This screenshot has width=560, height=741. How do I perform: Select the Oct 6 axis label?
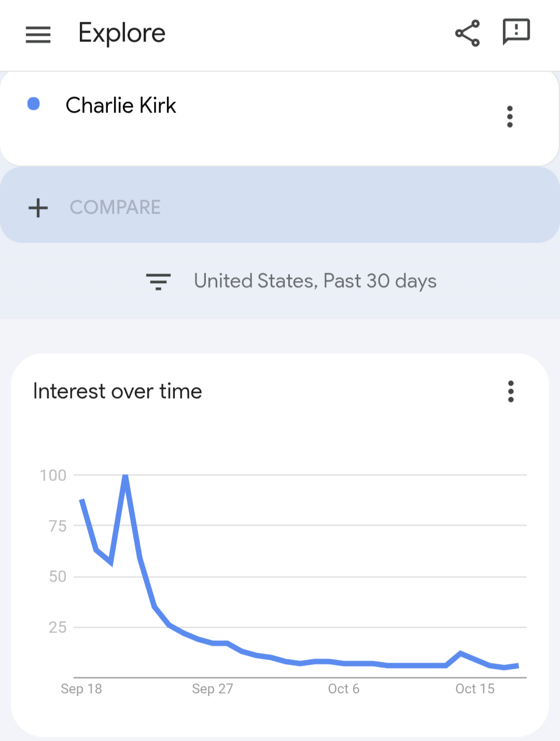[344, 689]
